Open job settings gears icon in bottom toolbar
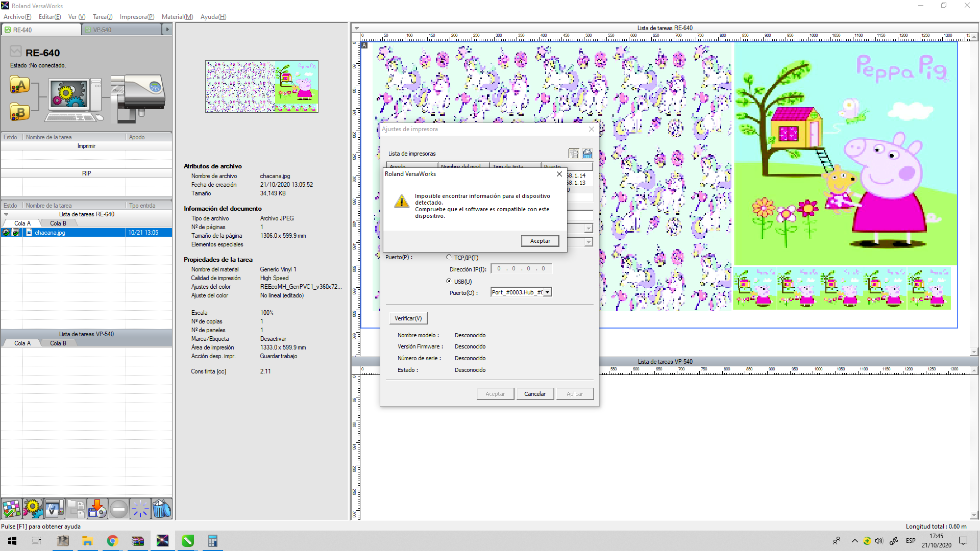The image size is (980, 551). pos(33,509)
